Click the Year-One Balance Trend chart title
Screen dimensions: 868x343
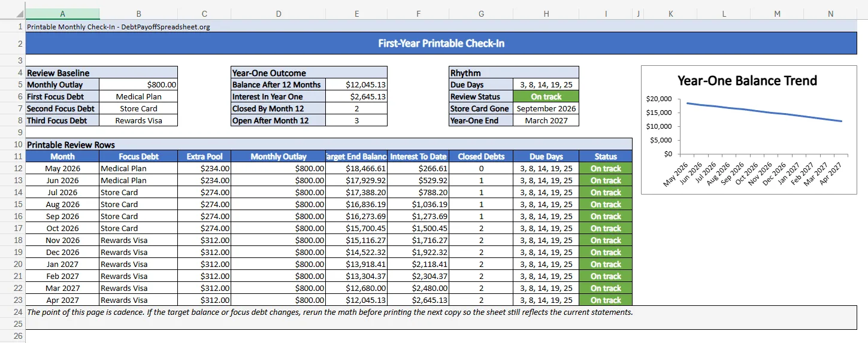click(747, 80)
